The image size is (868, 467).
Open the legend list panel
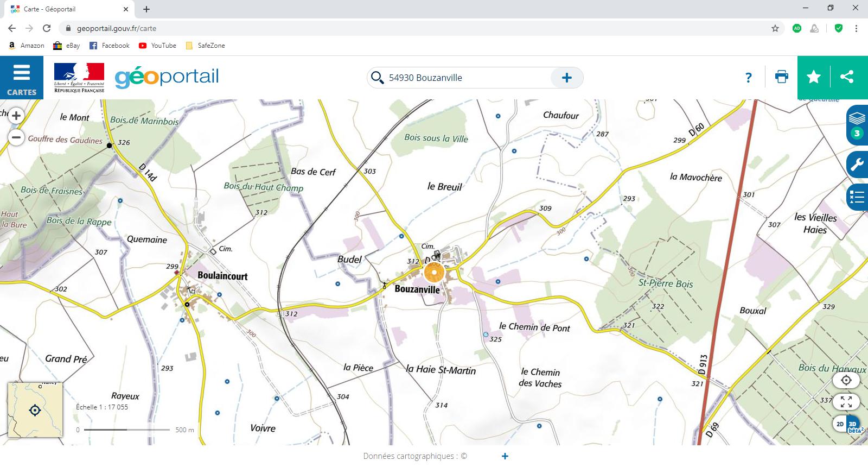[857, 197]
